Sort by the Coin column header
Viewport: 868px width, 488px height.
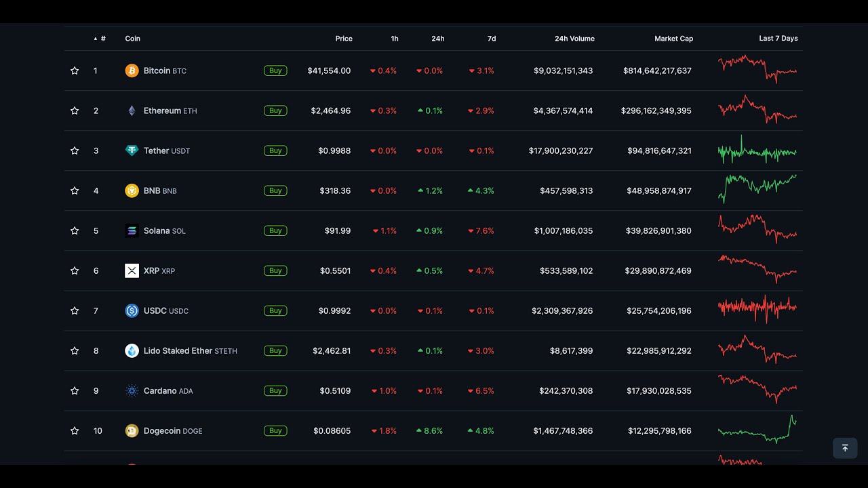click(x=133, y=39)
